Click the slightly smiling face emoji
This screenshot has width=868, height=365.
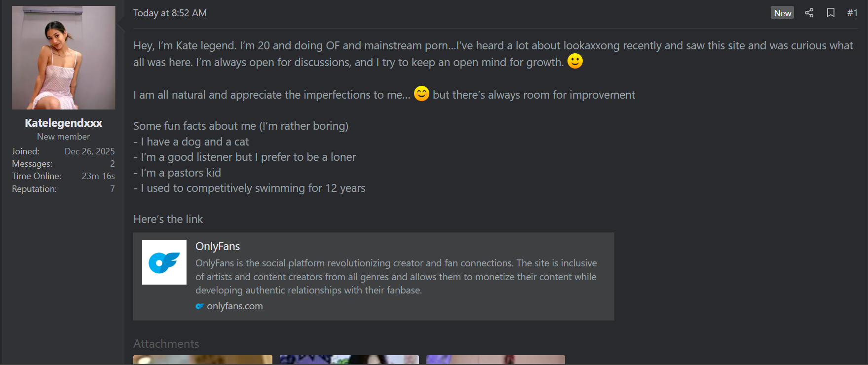[575, 61]
